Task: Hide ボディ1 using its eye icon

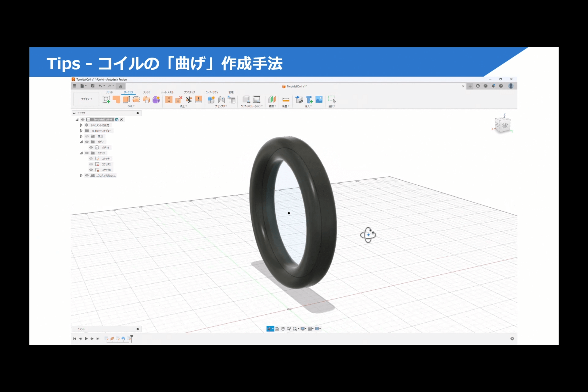Action: coord(91,147)
